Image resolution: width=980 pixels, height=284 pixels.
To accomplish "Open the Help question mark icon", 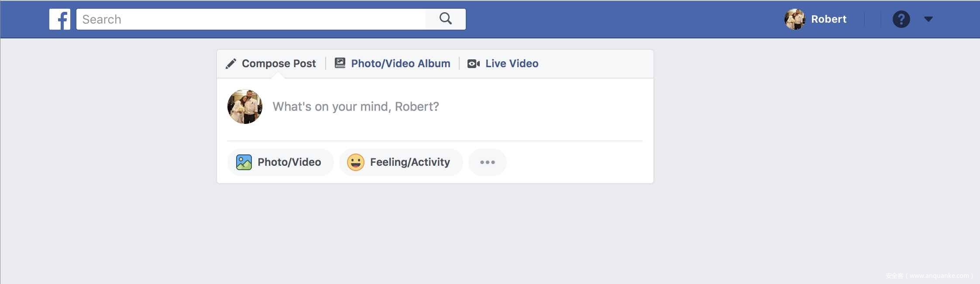I will click(901, 19).
